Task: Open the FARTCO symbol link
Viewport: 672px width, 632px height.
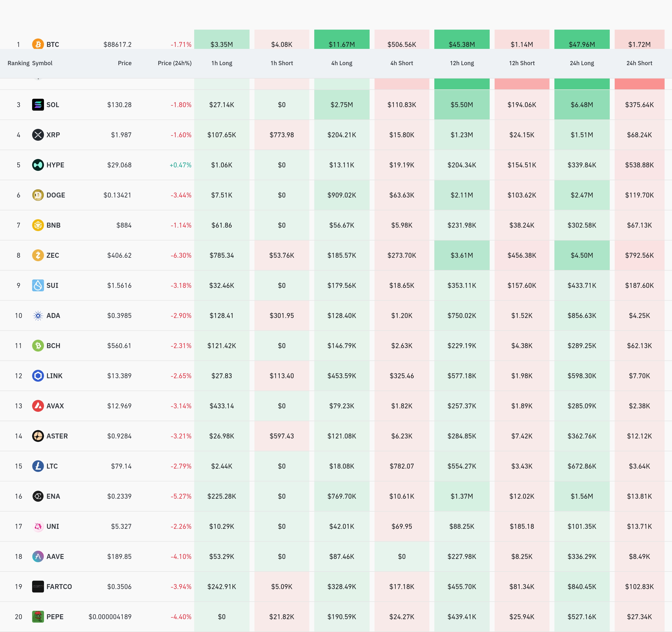Action: click(59, 586)
